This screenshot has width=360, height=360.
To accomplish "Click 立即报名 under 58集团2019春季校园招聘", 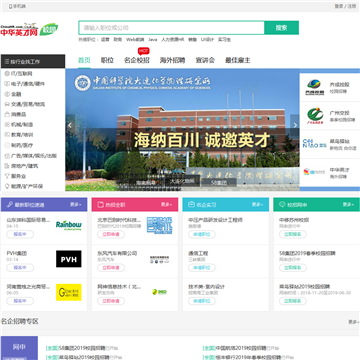I will [x=293, y=268].
